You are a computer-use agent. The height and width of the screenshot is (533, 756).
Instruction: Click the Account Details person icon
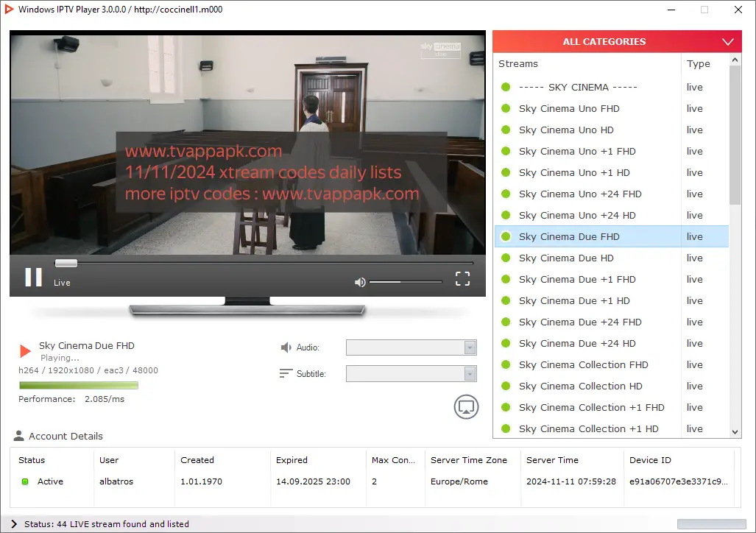[19, 436]
